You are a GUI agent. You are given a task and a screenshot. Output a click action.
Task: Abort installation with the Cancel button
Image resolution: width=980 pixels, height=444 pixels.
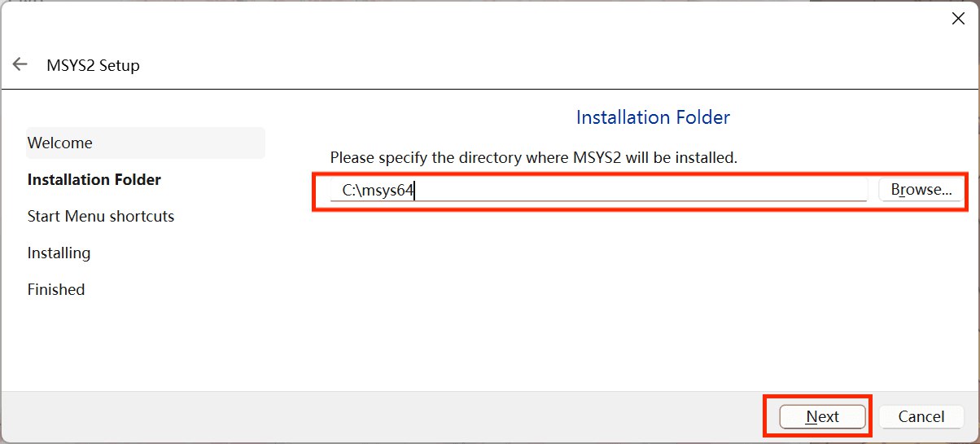(x=921, y=416)
